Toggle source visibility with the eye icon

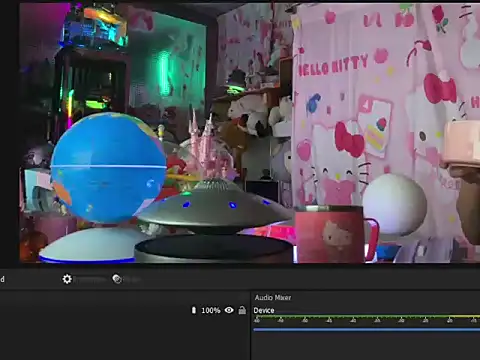[x=229, y=310]
